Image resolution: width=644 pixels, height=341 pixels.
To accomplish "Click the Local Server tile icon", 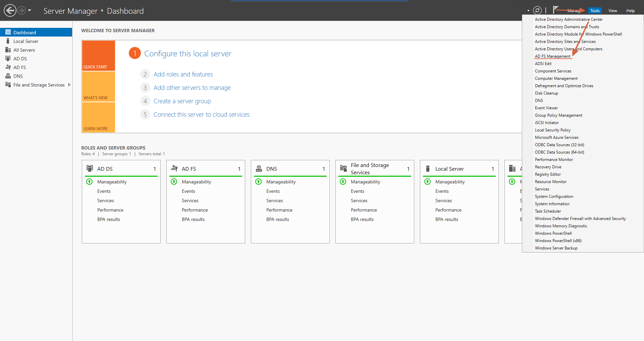I will [x=428, y=168].
